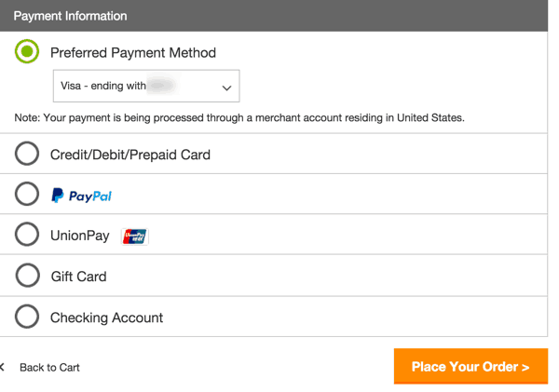The image size is (559, 392).
Task: Choose the Credit/Debit/Prepaid Card radio button
Action: [27, 154]
